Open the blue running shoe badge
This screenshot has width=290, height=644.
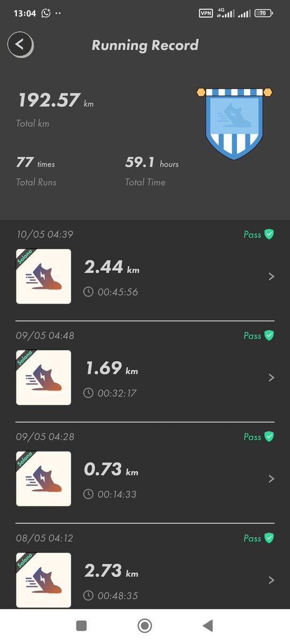point(234,123)
